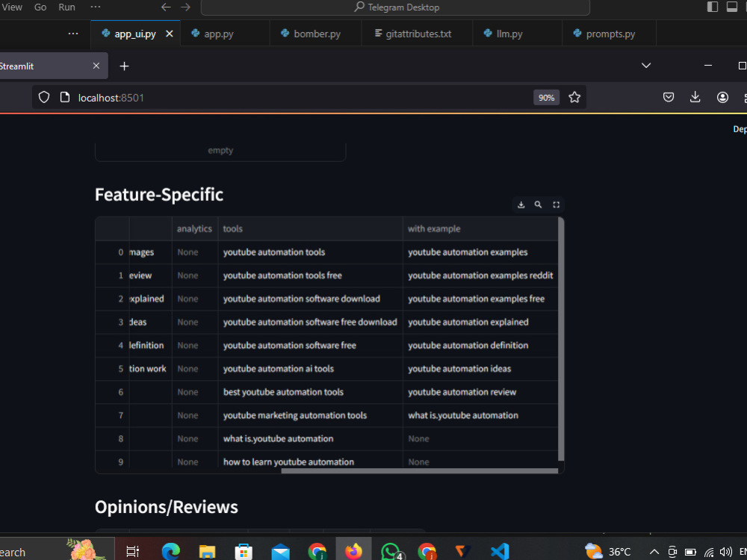
Task: Expand Feature-Specific table to fullscreen
Action: click(556, 205)
